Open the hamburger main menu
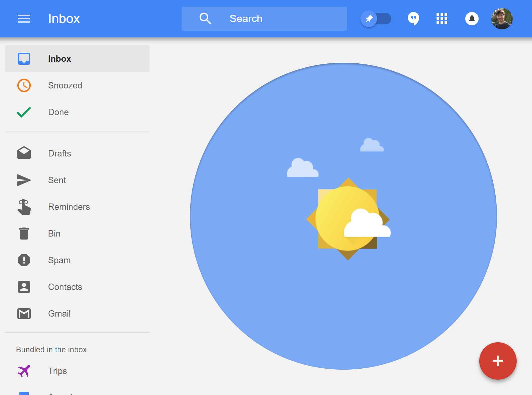This screenshot has width=532, height=395. click(24, 19)
